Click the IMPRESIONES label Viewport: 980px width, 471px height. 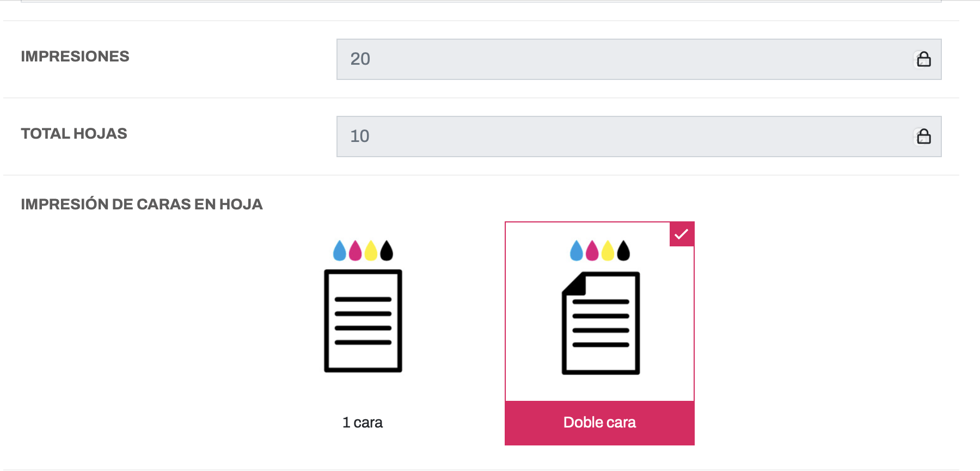click(x=75, y=57)
